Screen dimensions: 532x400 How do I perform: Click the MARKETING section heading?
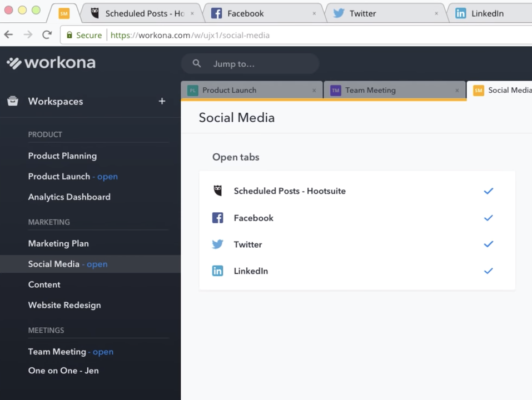49,222
